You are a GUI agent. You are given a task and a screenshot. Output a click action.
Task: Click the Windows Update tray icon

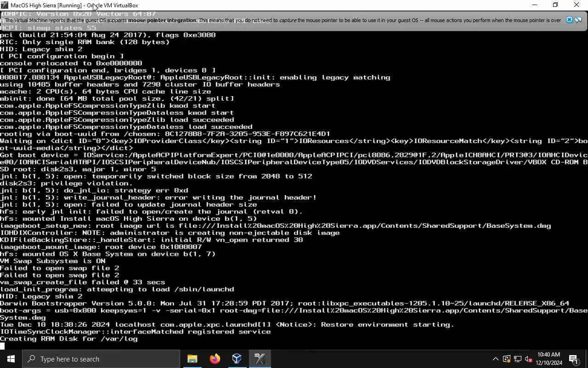click(507, 359)
